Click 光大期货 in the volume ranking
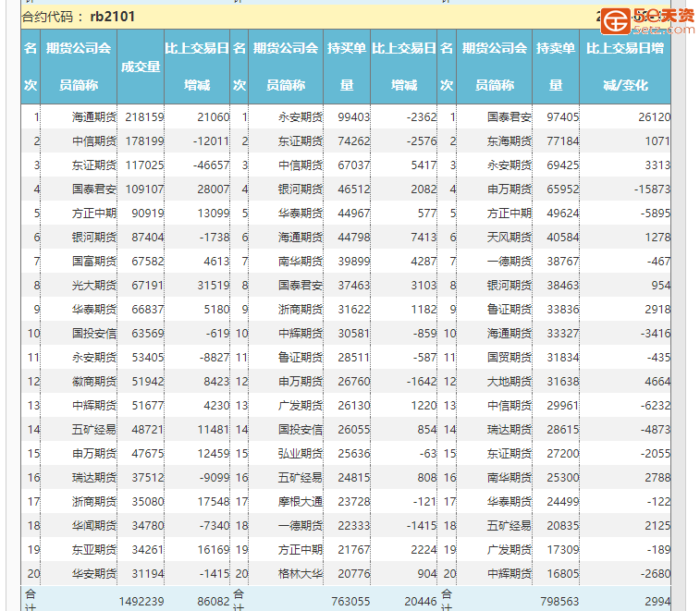 [x=94, y=286]
